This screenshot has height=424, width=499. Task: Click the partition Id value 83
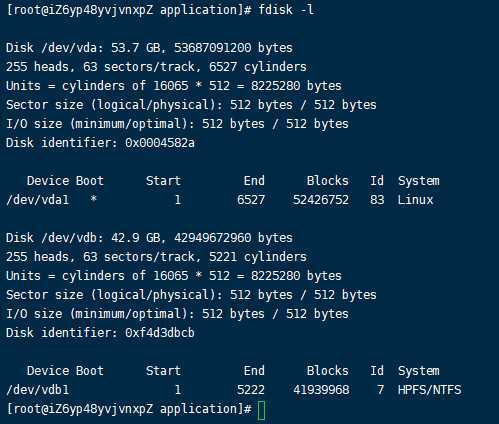pyautogui.click(x=377, y=200)
